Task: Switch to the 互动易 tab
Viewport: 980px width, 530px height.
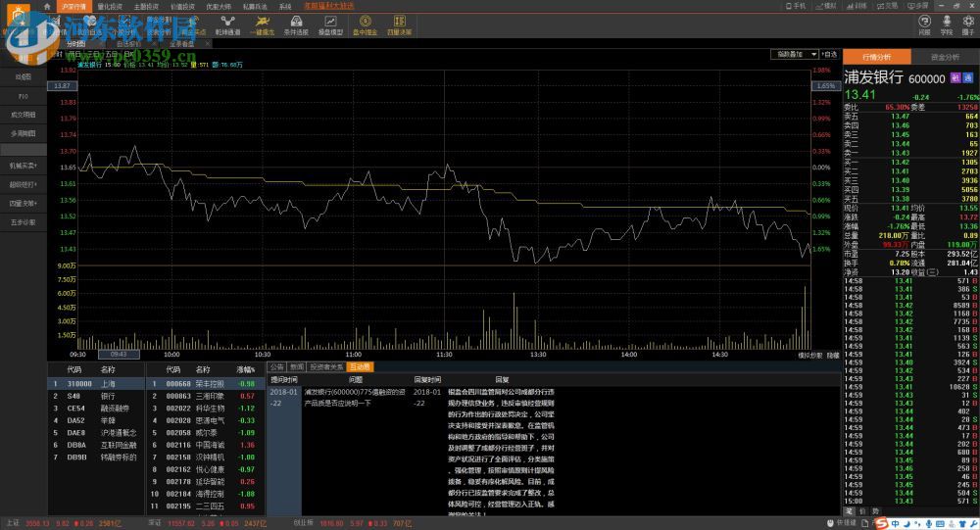Action: (360, 366)
